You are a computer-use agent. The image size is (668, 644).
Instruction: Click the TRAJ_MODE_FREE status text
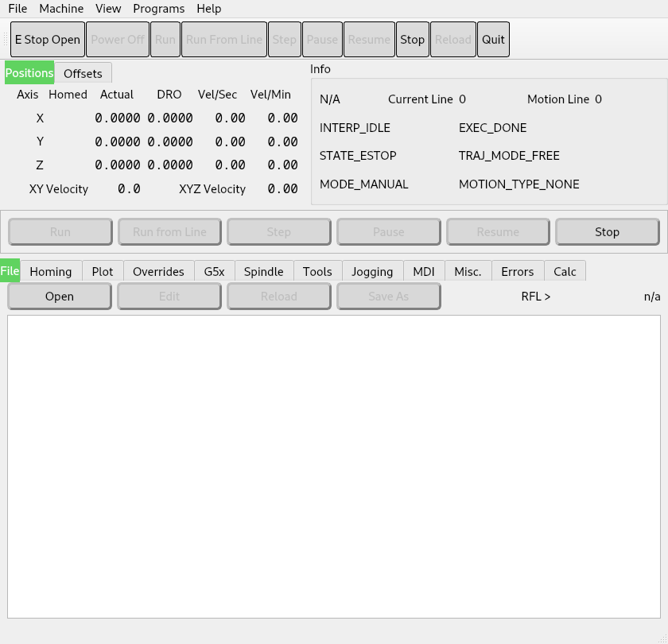coord(509,156)
